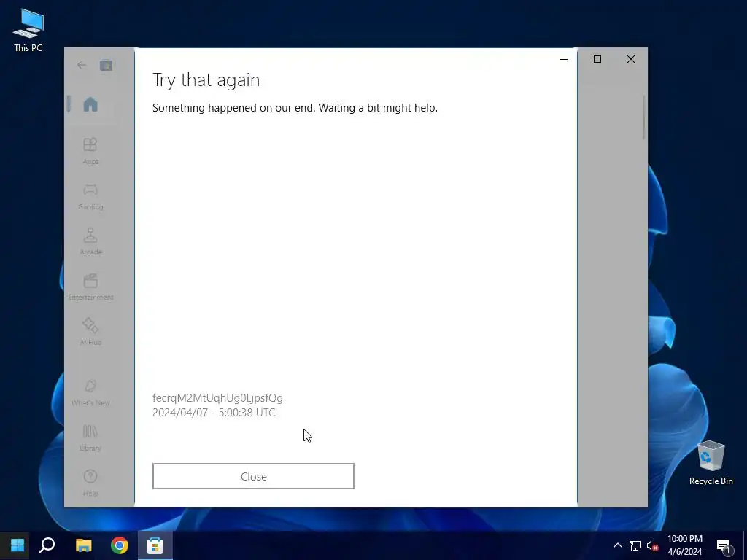Open the Windows Start menu
The height and width of the screenshot is (560, 747).
coord(18,545)
